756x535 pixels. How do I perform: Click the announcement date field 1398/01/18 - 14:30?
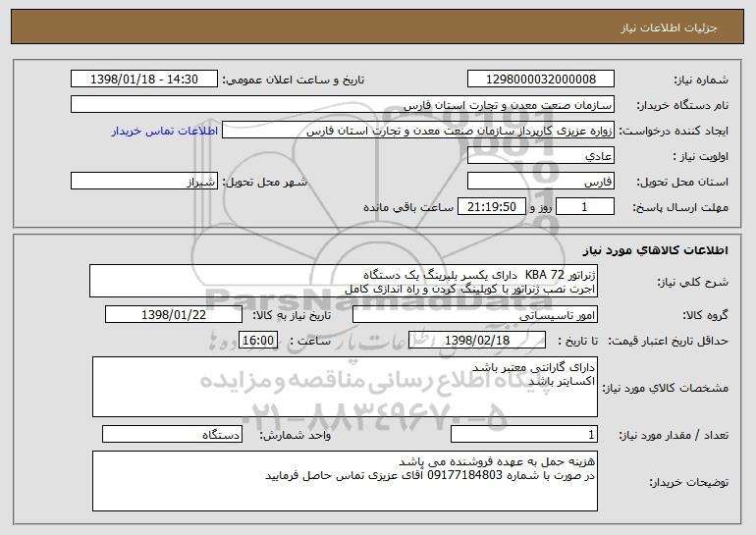[x=143, y=80]
